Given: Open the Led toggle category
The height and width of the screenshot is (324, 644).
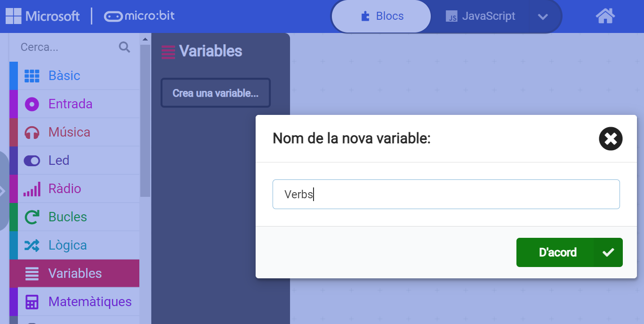Looking at the screenshot, I should pyautogui.click(x=59, y=161).
